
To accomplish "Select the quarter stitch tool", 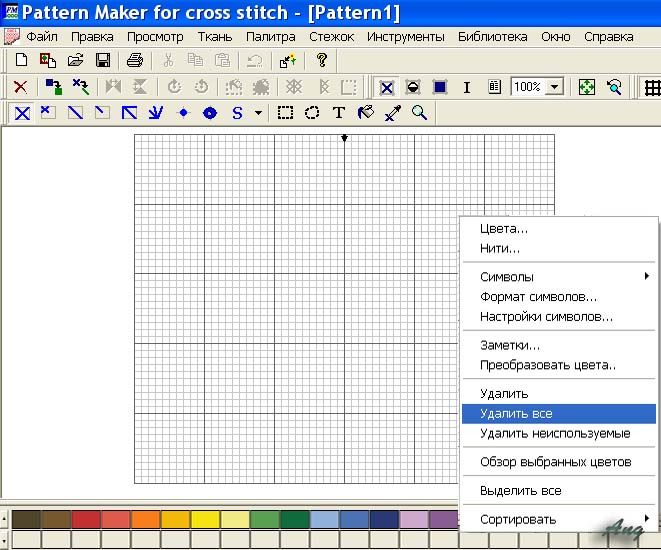I will [102, 113].
